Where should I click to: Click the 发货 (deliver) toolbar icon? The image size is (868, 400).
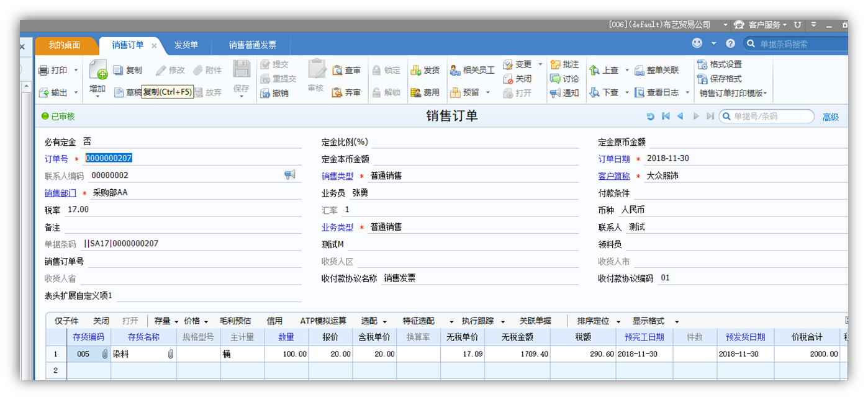tap(416, 70)
